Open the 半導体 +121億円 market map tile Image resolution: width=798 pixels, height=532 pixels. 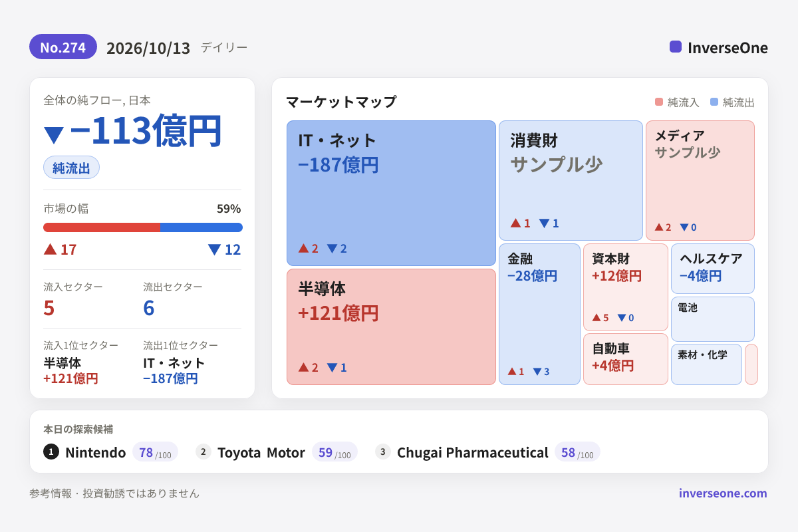391,327
